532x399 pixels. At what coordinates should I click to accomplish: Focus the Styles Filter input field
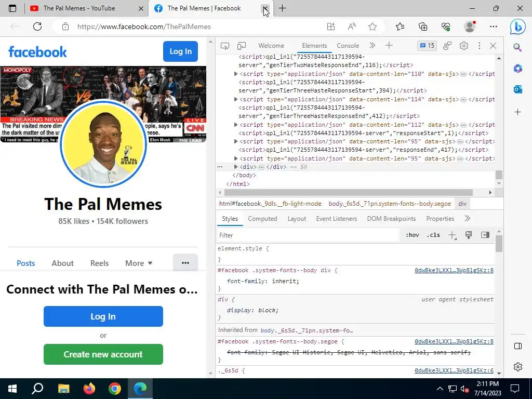click(x=308, y=235)
